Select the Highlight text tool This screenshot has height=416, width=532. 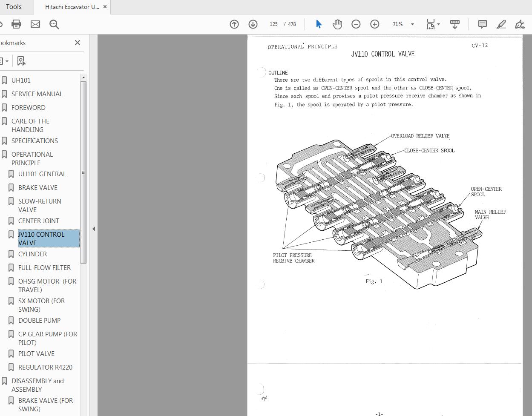click(x=501, y=24)
